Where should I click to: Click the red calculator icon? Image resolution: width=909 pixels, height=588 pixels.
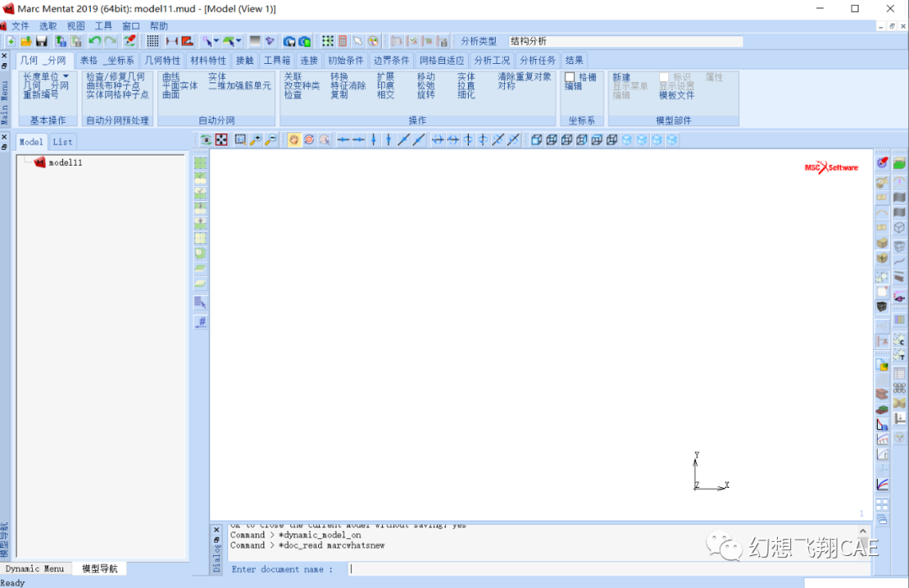coord(343,41)
